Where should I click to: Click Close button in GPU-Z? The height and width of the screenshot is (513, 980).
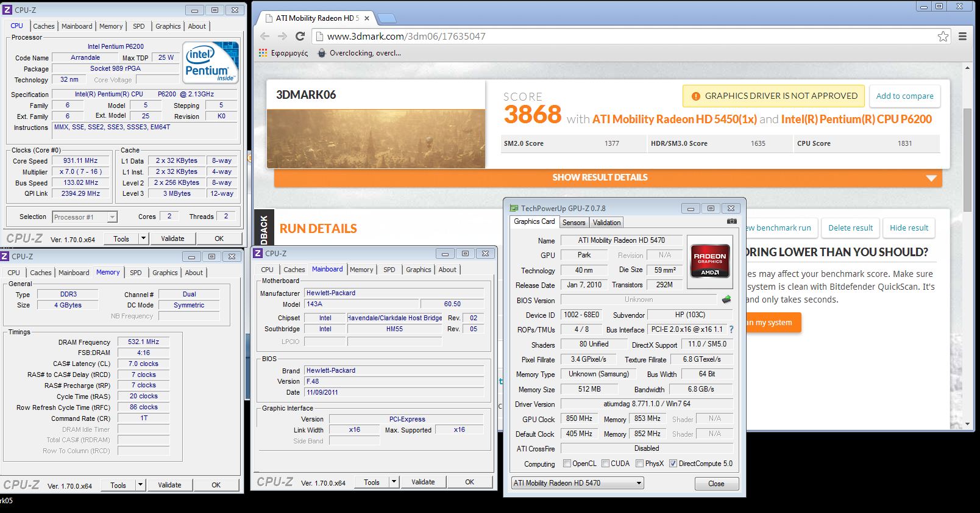coord(716,484)
